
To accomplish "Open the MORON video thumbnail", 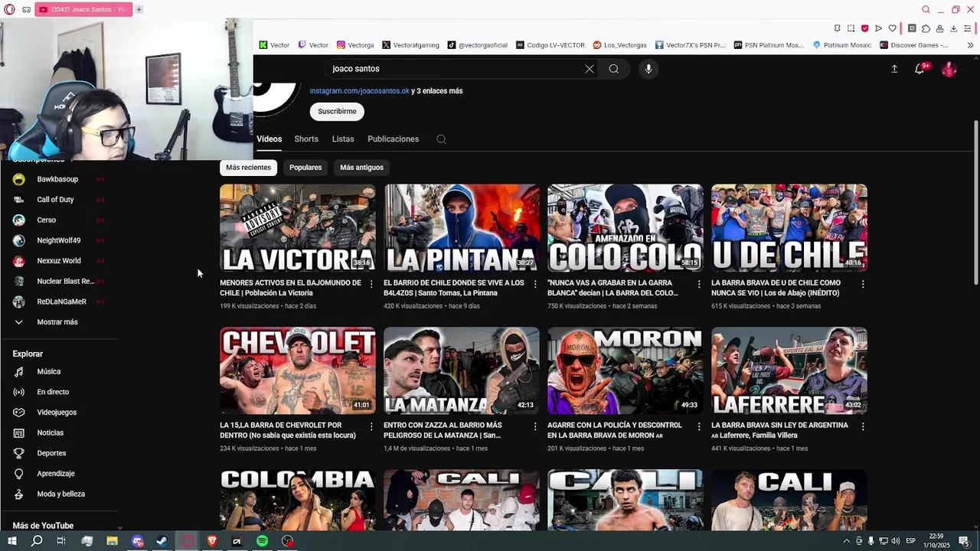I will [x=626, y=370].
